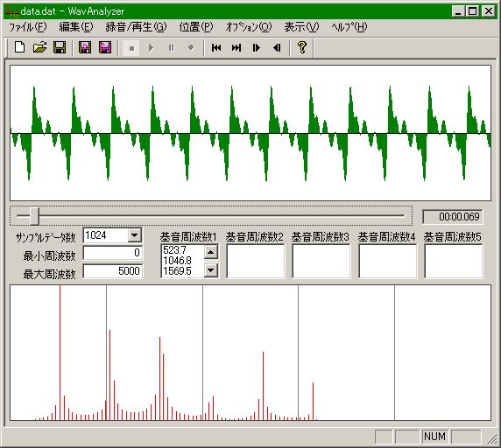Image resolution: width=501 pixels, height=448 pixels.
Task: Click up arrow in 基音周波数1 list
Action: pos(210,252)
